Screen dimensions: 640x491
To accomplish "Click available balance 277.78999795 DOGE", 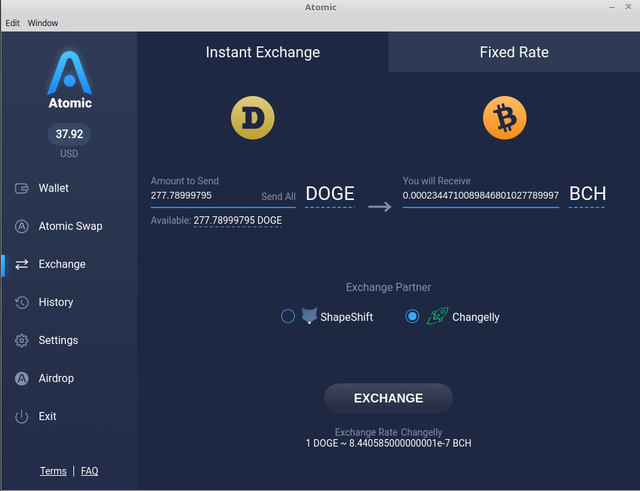I will (238, 220).
